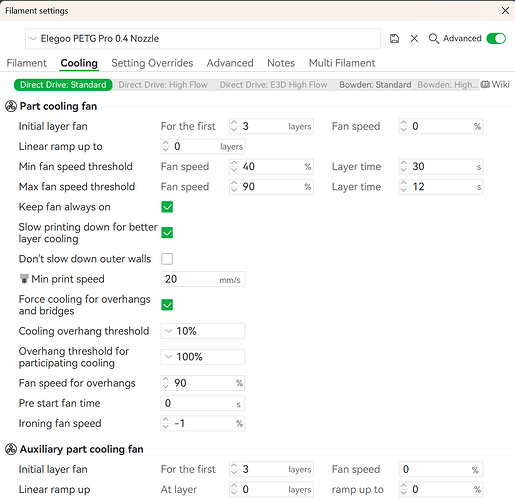Screen dimensions: 515x500
Task: Click the Pre start fan time field
Action: point(203,403)
